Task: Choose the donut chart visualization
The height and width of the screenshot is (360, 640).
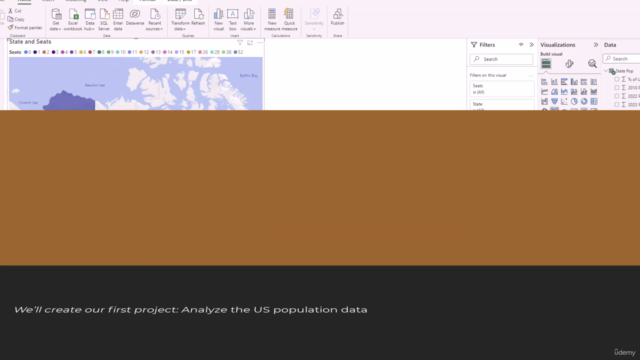Action: [584, 102]
